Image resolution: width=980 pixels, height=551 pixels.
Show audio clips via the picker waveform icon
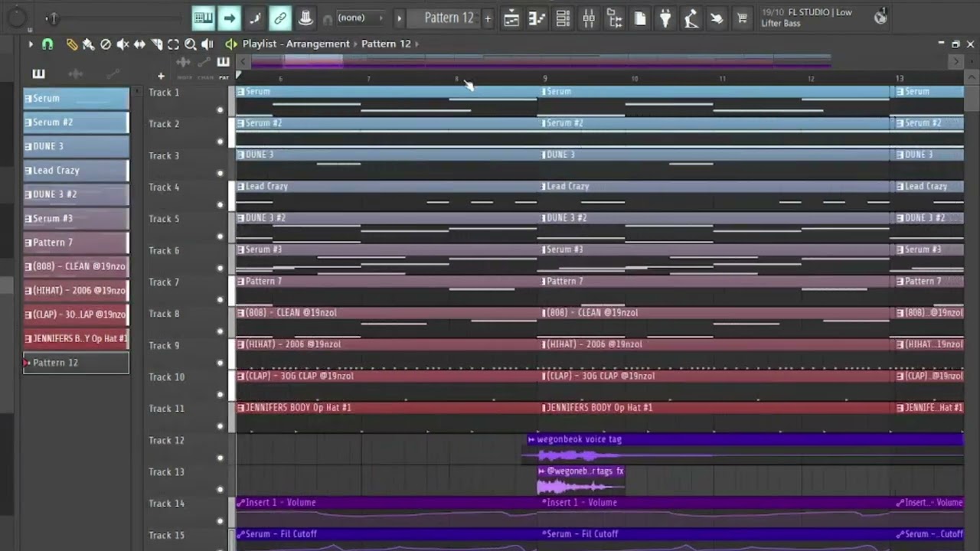click(76, 74)
